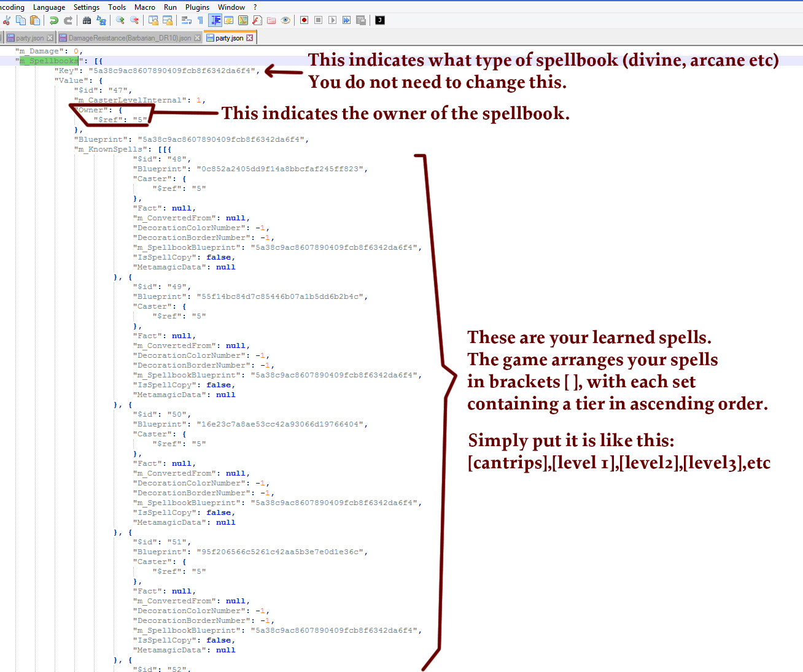This screenshot has height=672, width=803.
Task: Undo the last edit with green arrow
Action: point(54,20)
